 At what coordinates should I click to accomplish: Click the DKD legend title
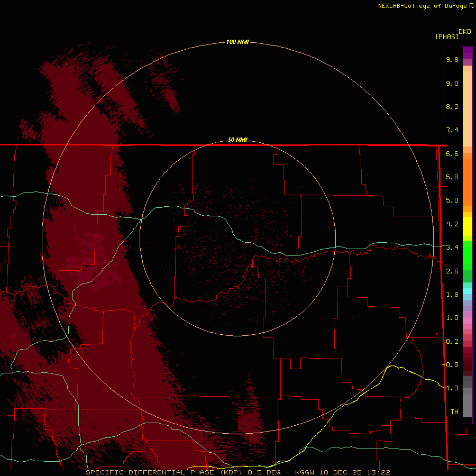click(x=465, y=32)
